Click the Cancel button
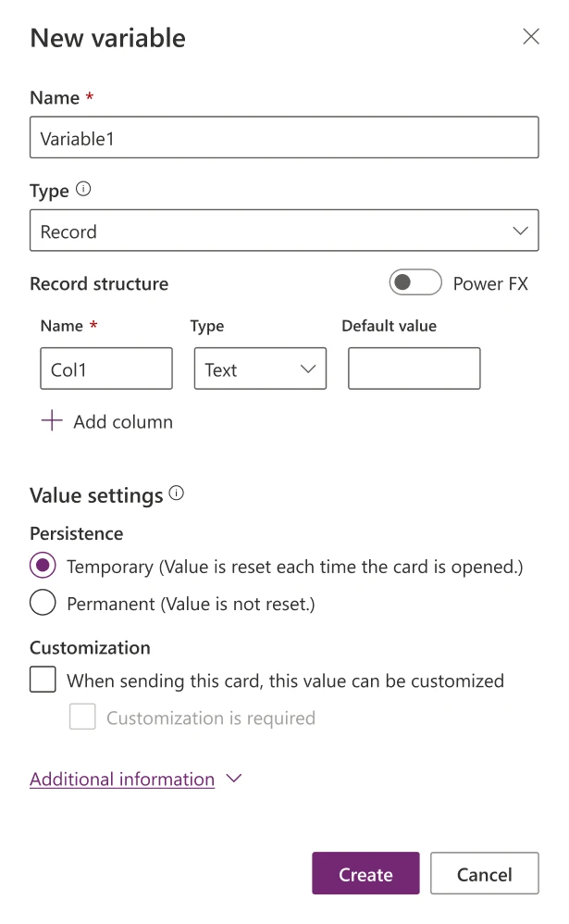The width and height of the screenshot is (569, 924). (x=485, y=873)
